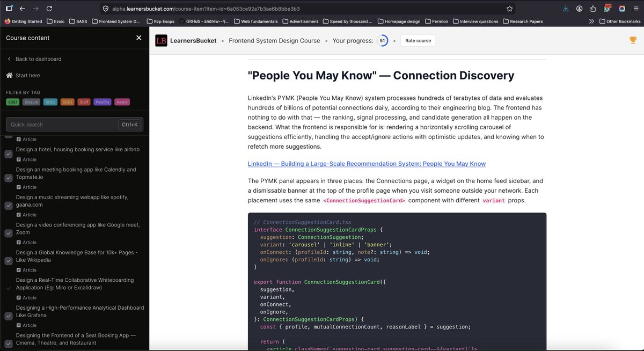Go back to dashboard
The height and width of the screenshot is (351, 644).
click(x=39, y=59)
